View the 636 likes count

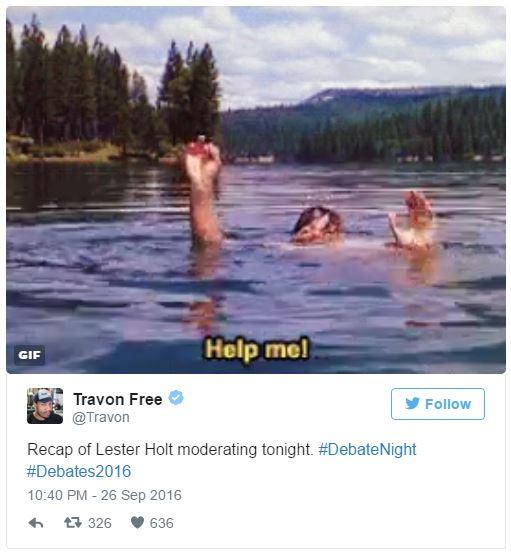[x=162, y=523]
